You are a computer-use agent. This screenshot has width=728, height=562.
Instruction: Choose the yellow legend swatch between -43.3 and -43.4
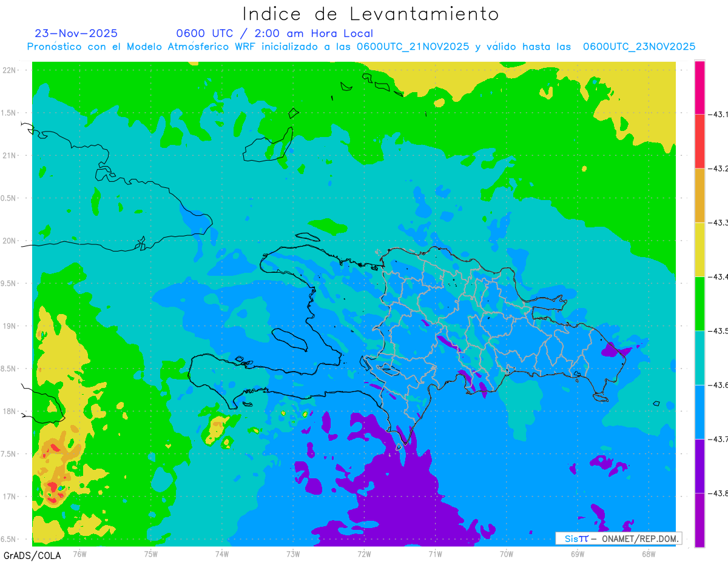click(x=699, y=249)
